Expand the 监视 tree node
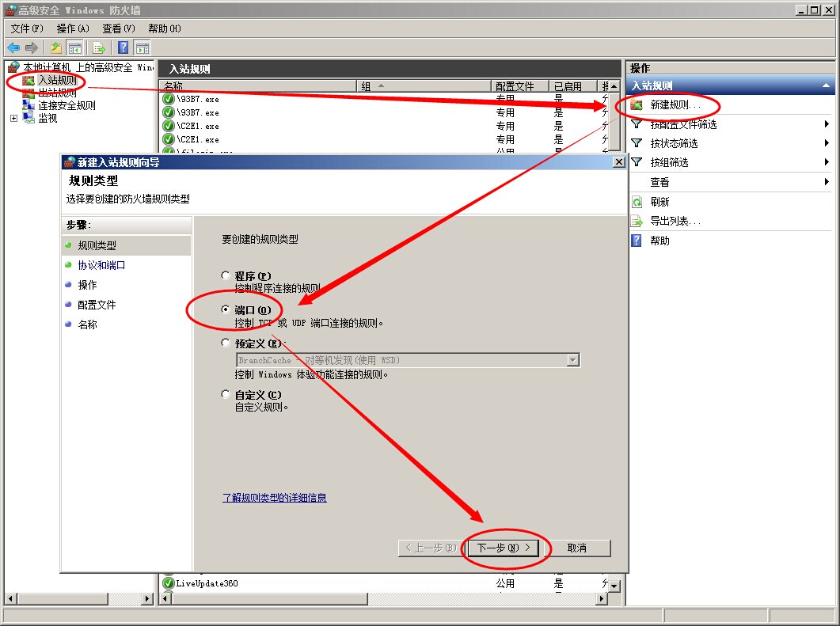This screenshot has height=626, width=840. 13,118
